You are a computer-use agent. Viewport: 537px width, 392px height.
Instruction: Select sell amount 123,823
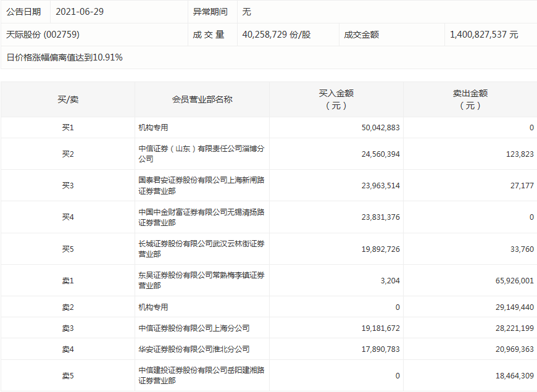click(520, 154)
